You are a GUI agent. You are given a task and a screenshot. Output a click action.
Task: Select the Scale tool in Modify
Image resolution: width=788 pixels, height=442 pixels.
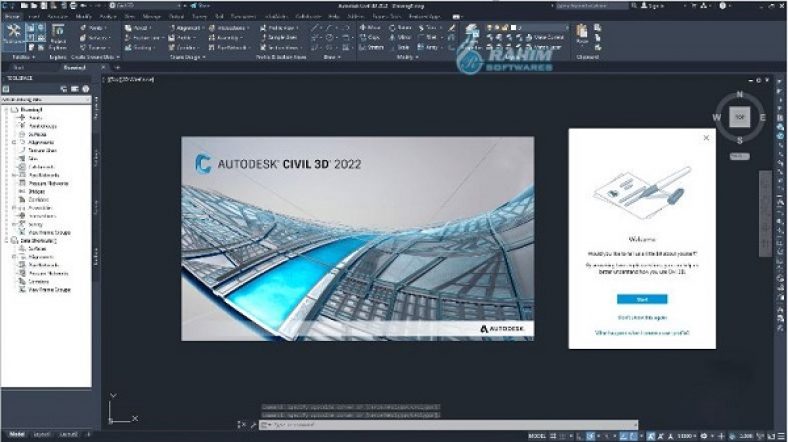pyautogui.click(x=400, y=48)
